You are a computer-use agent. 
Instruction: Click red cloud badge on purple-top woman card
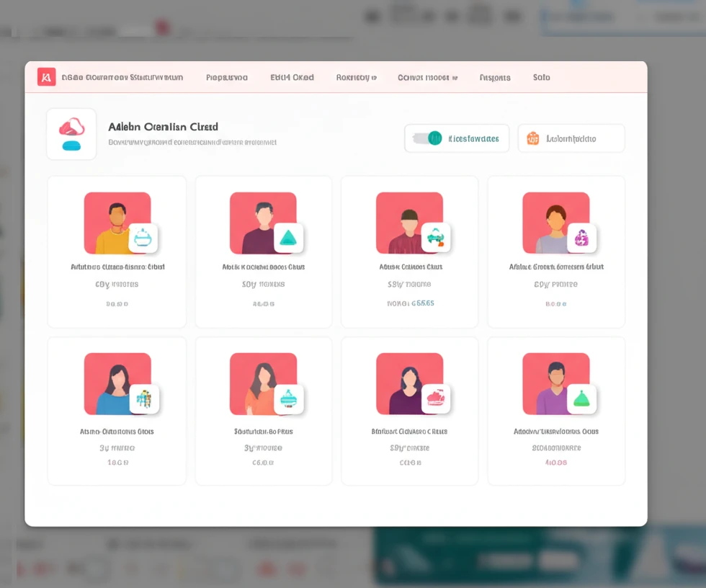(x=435, y=398)
